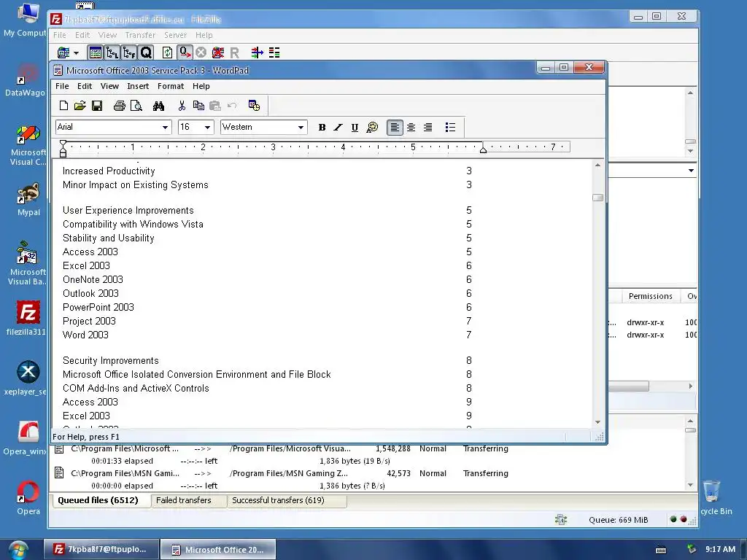Switch to FileZilla taskbar button
This screenshot has height=560, width=747.
click(101, 550)
